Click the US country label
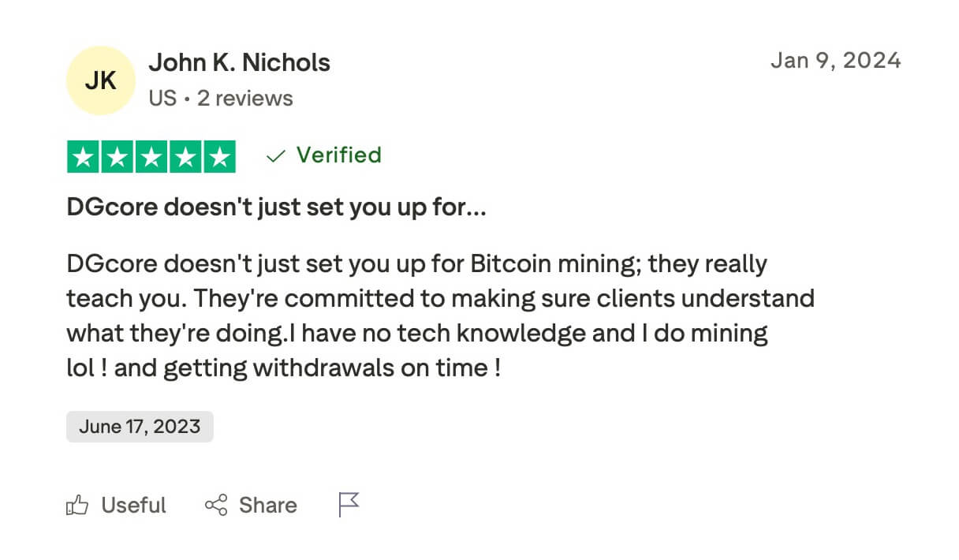 (x=162, y=99)
